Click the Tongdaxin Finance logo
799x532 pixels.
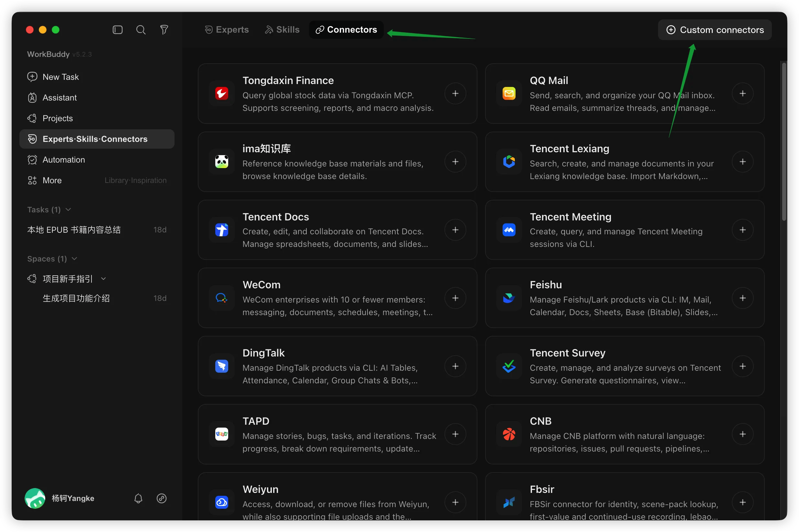(x=221, y=93)
